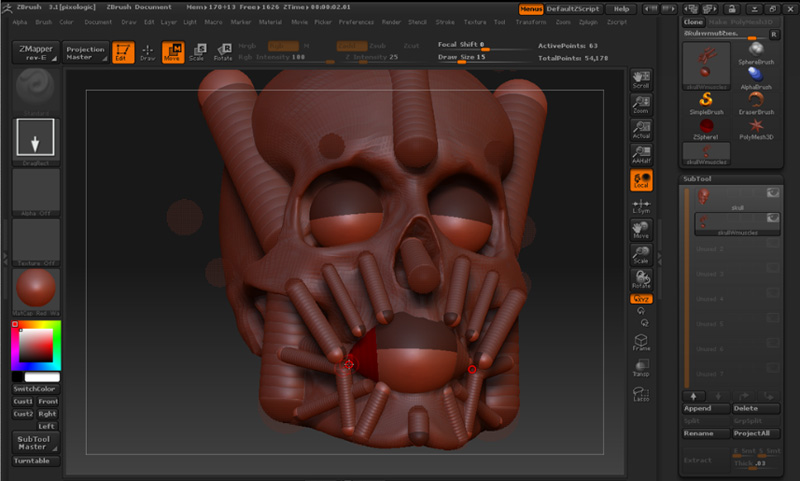Pick the PolyMesh3D star tool
The image size is (800, 481).
(x=756, y=129)
